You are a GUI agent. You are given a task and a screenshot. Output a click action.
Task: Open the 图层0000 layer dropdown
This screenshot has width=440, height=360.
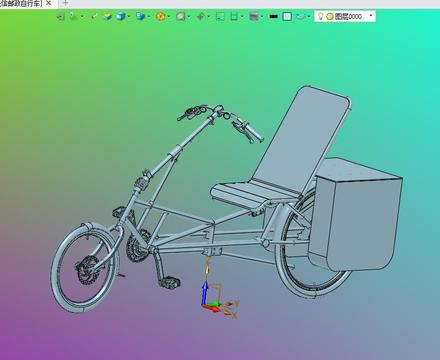point(371,16)
